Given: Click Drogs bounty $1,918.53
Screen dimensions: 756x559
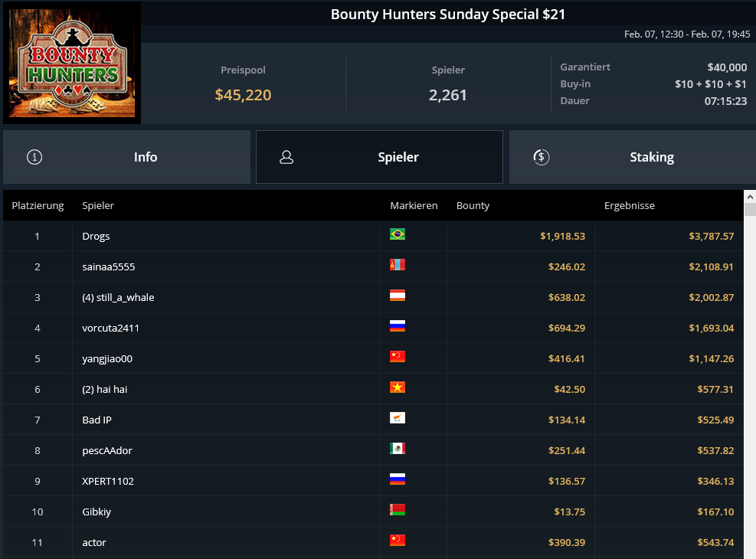Looking at the screenshot, I should [563, 236].
